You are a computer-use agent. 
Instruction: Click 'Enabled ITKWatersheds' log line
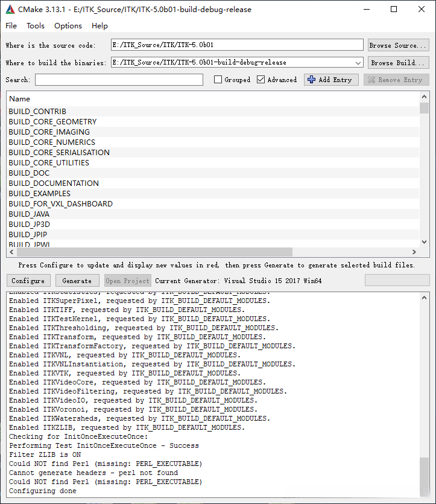click(140, 418)
